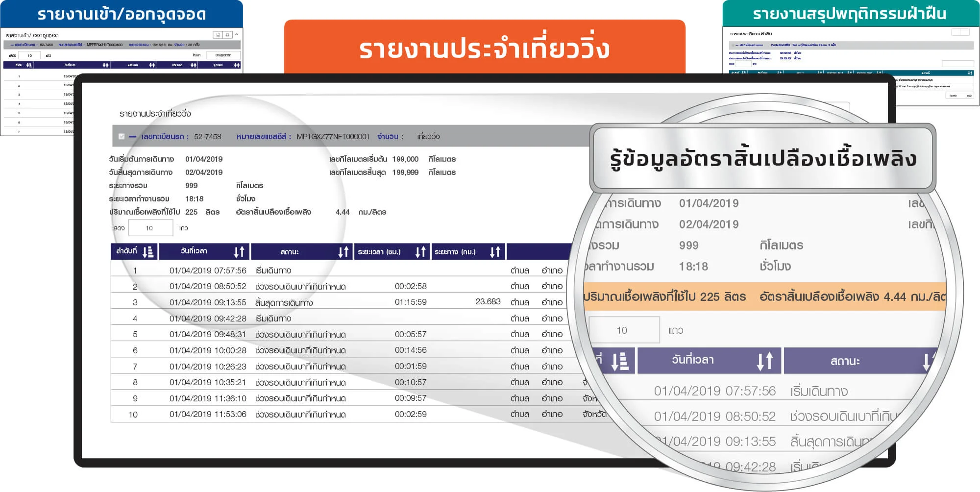Sort by ระยะทาง (กม.) column

click(495, 252)
